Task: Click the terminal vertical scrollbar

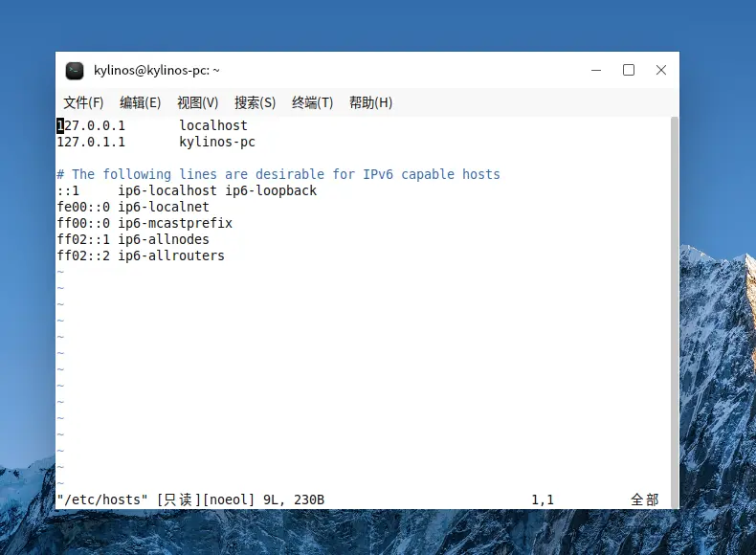Action: point(675,312)
